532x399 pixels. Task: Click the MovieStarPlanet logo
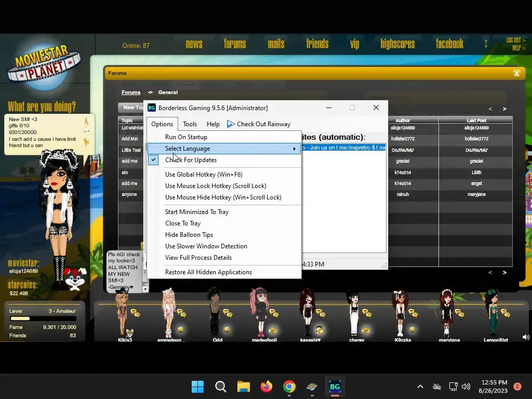(x=44, y=66)
